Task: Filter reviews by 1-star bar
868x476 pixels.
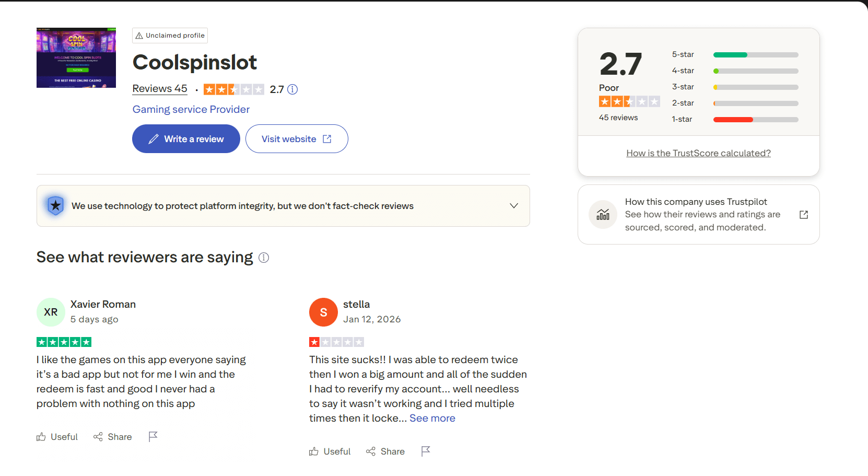Action: [755, 120]
